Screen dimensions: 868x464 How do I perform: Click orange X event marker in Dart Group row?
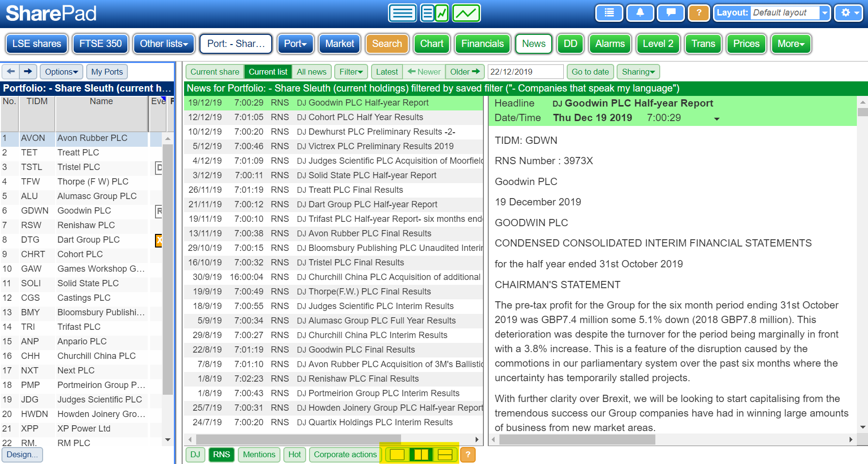coord(158,240)
